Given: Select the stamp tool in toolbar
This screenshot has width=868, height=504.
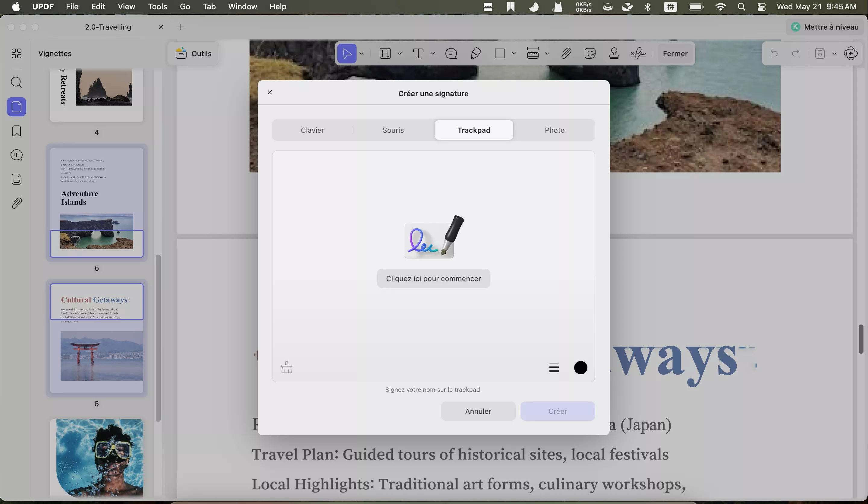Looking at the screenshot, I should click(614, 53).
